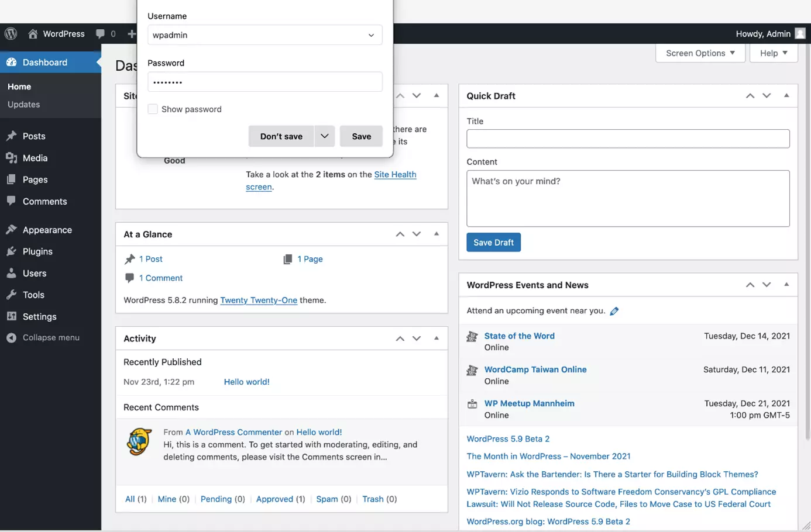The height and width of the screenshot is (532, 811).
Task: Click the Settings sliders icon
Action: click(11, 316)
